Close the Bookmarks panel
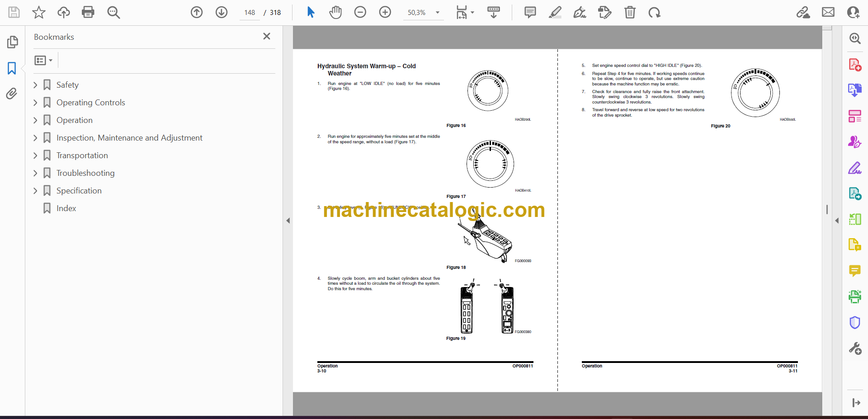The image size is (868, 419). (x=267, y=36)
